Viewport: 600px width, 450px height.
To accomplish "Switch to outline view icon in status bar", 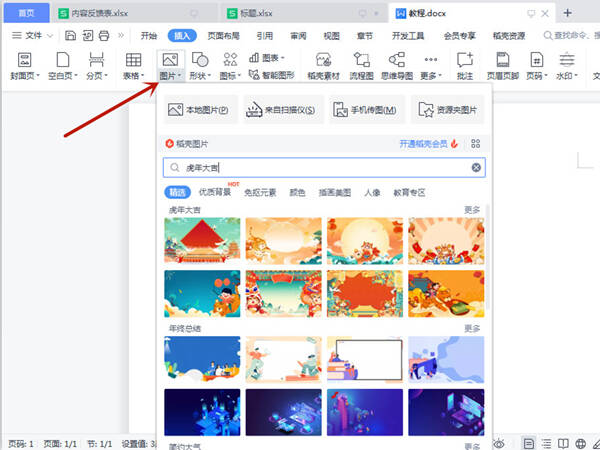I will [546, 443].
